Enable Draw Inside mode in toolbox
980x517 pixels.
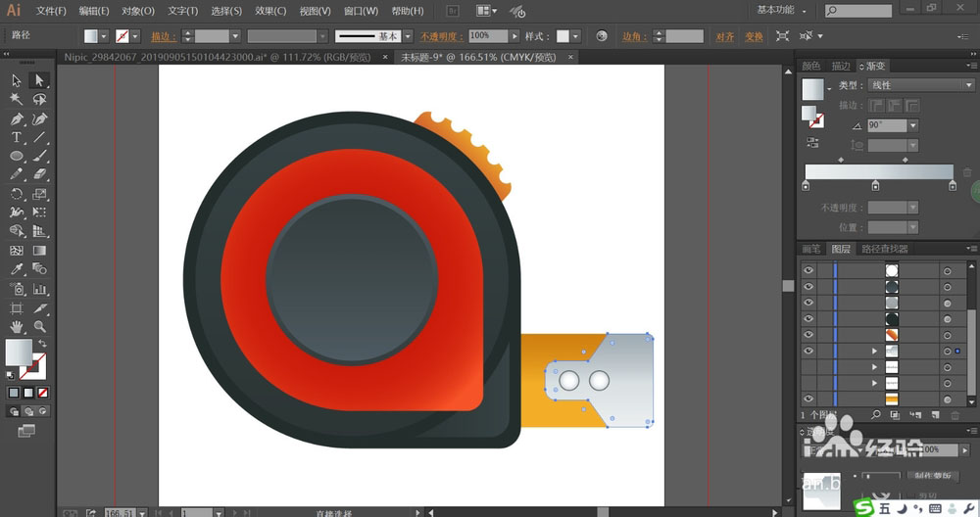pyautogui.click(x=42, y=411)
